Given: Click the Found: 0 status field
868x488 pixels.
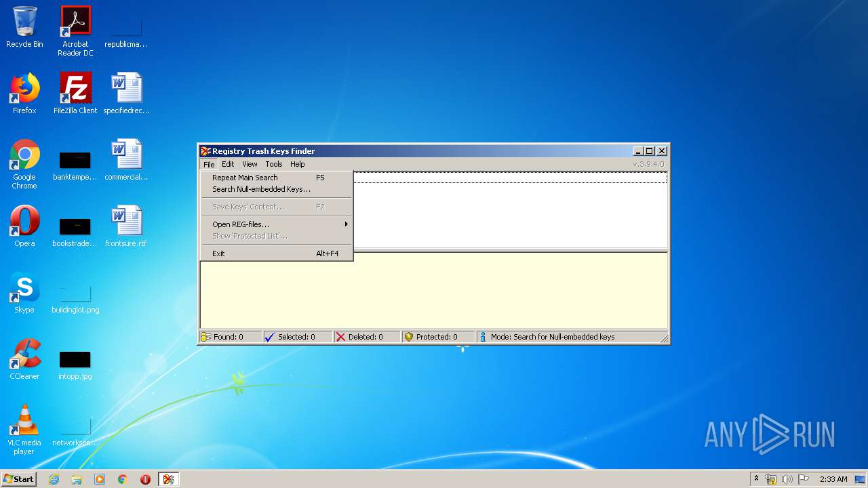Looking at the screenshot, I should tap(231, 337).
